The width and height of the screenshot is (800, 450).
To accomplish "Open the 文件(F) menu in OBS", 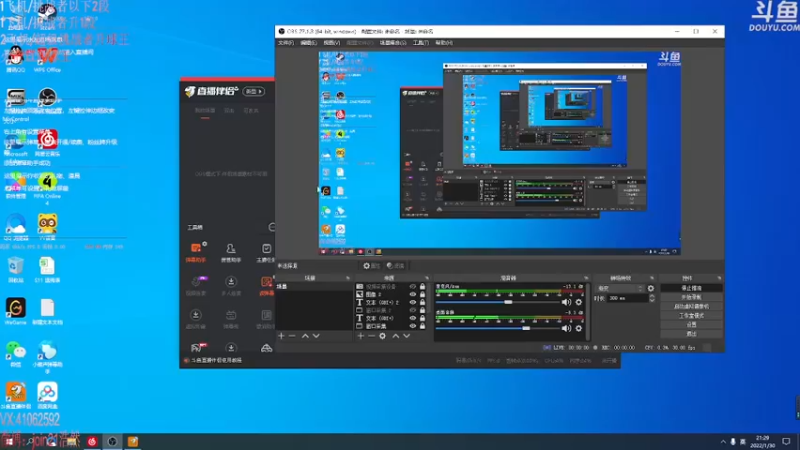I will [286, 43].
